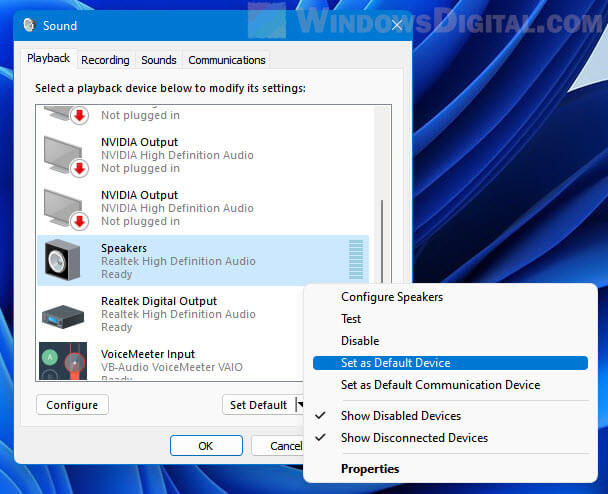The height and width of the screenshot is (494, 608).
Task: Click Ready status under Realtek Digital Output
Action: [116, 327]
